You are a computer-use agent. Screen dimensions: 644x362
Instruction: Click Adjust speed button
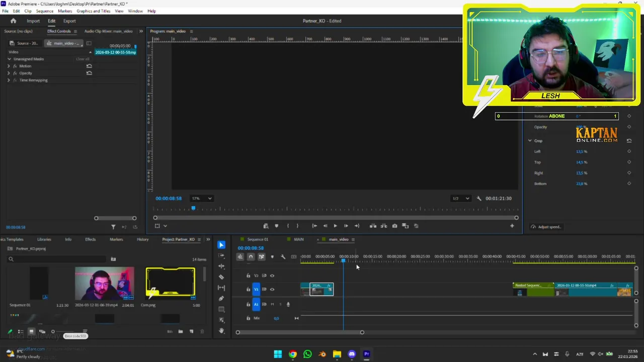[x=546, y=227]
